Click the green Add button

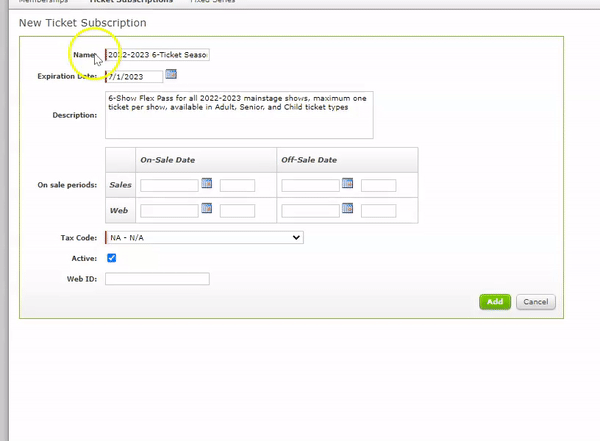point(495,302)
